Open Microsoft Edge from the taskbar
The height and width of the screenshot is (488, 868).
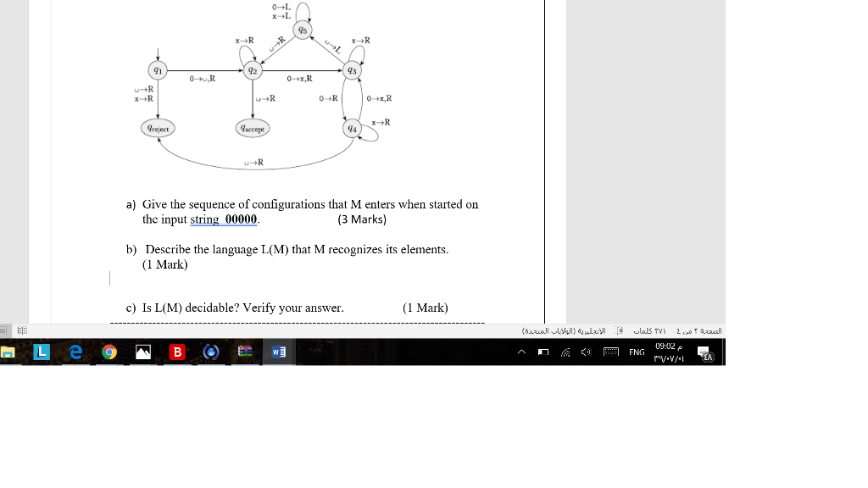click(75, 351)
